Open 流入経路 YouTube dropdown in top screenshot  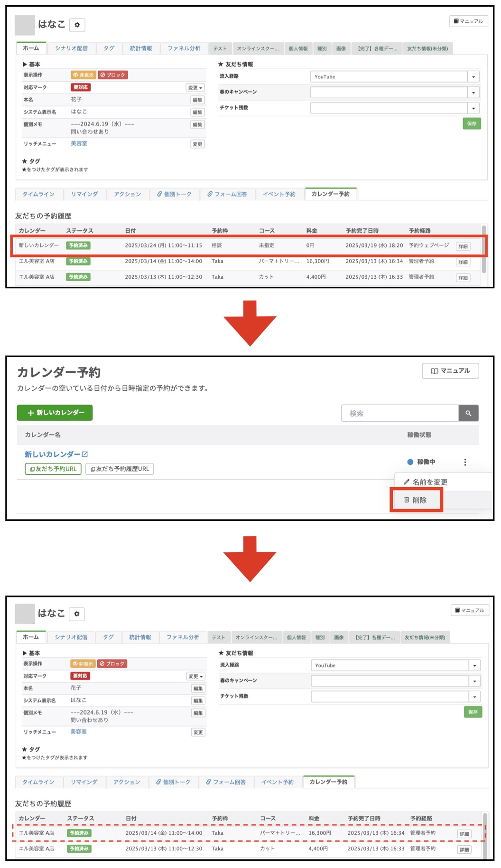(x=395, y=77)
